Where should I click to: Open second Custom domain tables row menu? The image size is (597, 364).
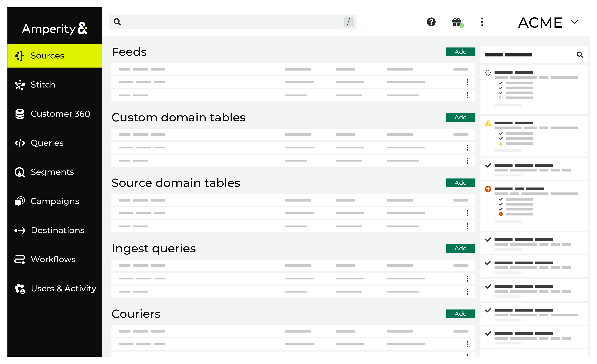click(467, 161)
